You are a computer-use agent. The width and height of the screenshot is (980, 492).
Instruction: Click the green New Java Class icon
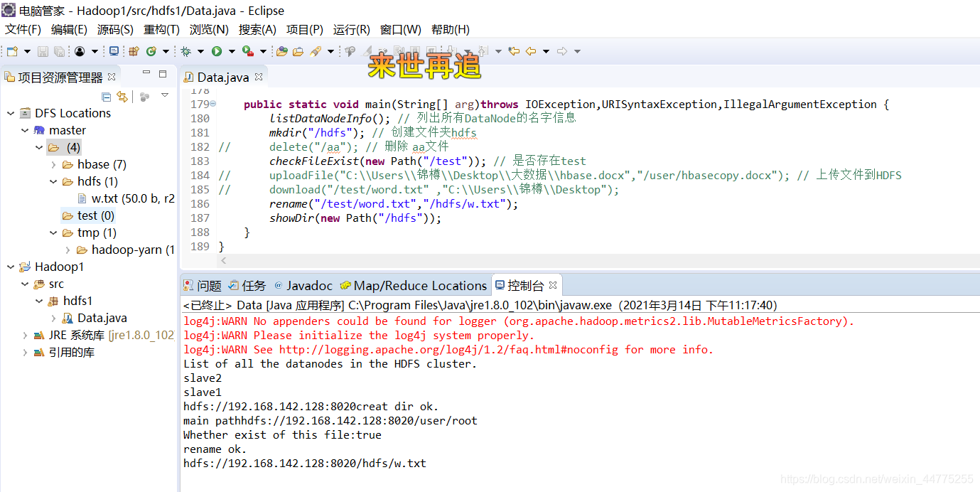coord(151,51)
